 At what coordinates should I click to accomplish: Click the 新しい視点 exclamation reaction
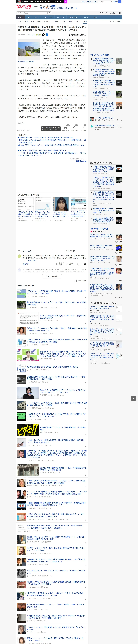tap(83, 128)
